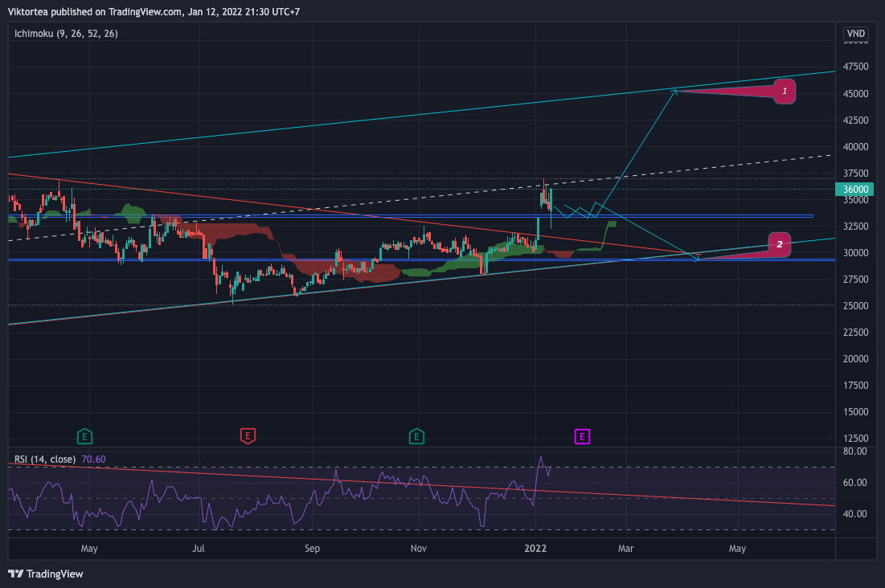Click the red E earnings marker near July
Screen dimensions: 885x588
[248, 436]
